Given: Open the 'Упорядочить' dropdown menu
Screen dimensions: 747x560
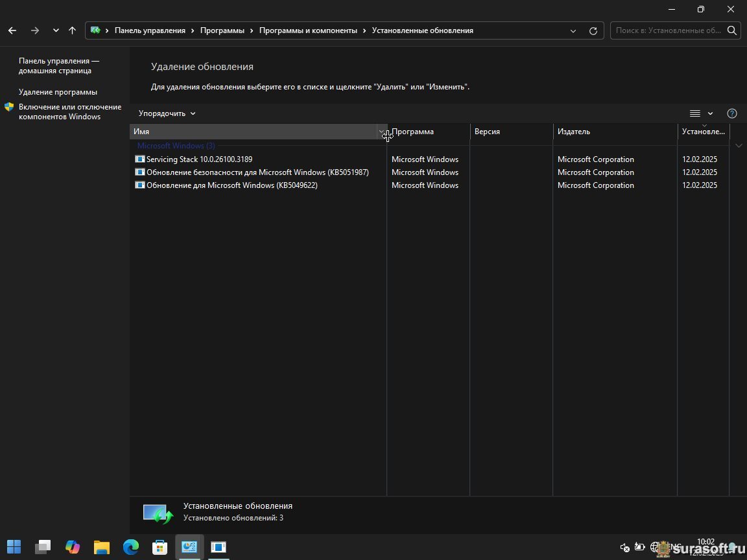Looking at the screenshot, I should point(167,113).
